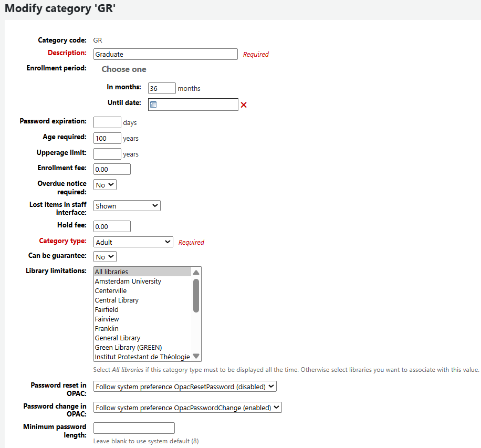Select Amsterdam University in the library list
This screenshot has width=481, height=448.
143,282
